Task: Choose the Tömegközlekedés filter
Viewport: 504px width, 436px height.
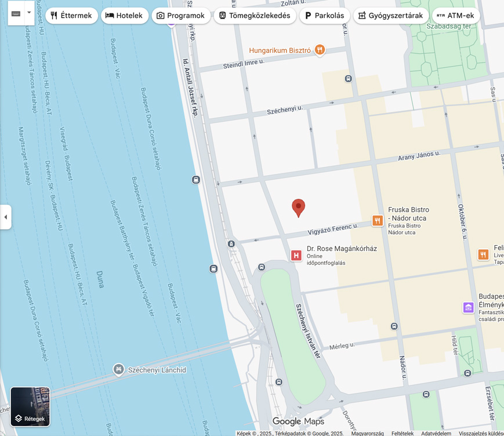Action: (x=255, y=16)
